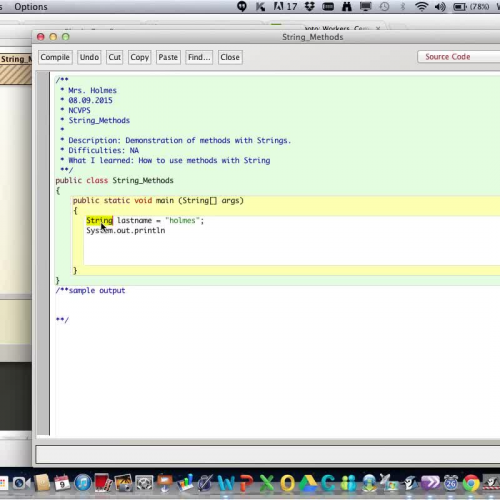
Task: Click the Close button in editor toolbar
Action: (230, 57)
